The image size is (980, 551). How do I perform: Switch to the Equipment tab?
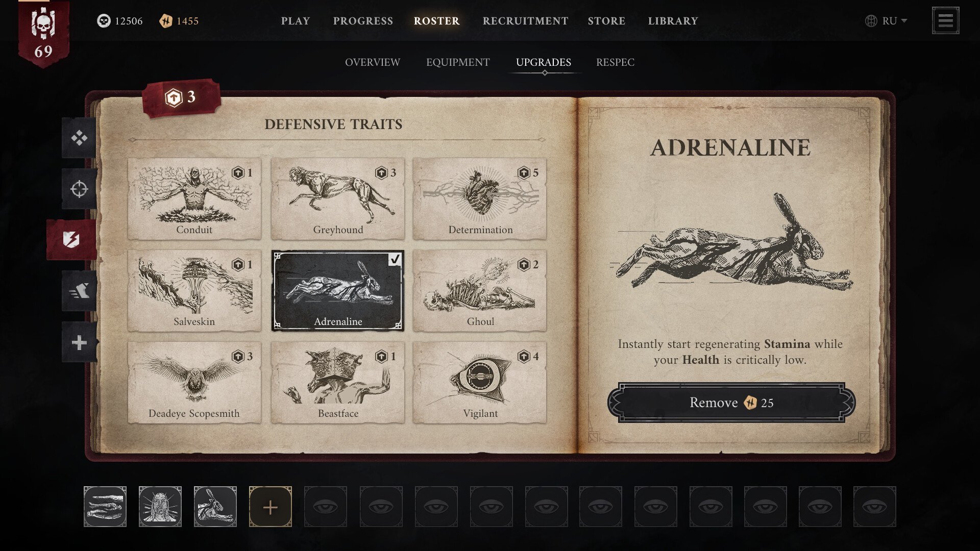point(458,62)
